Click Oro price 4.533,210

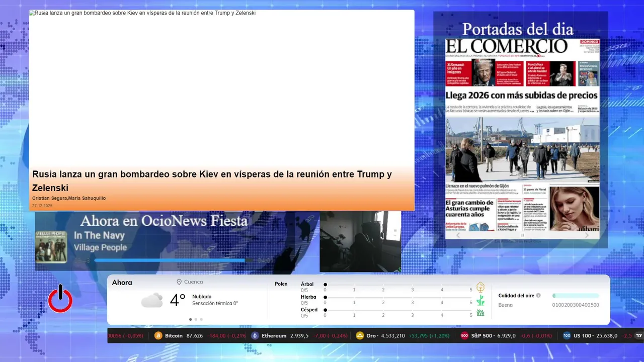(x=392, y=336)
